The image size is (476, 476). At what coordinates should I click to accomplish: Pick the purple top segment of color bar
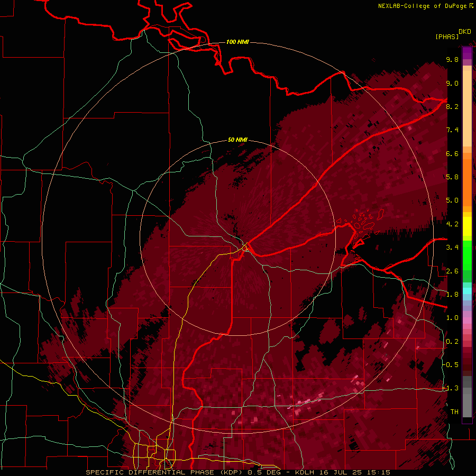467,53
